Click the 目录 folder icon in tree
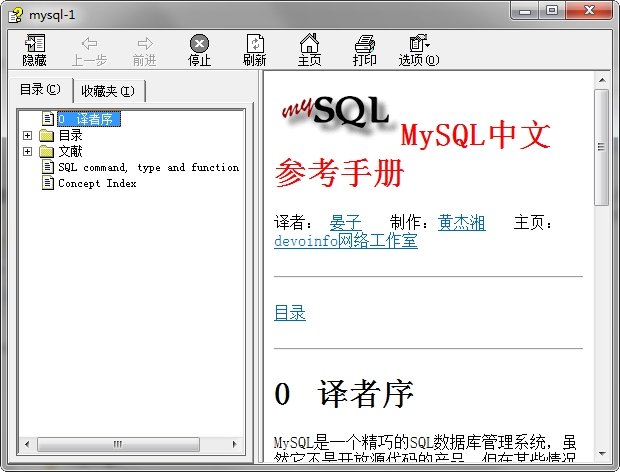620x472 pixels. [47, 136]
